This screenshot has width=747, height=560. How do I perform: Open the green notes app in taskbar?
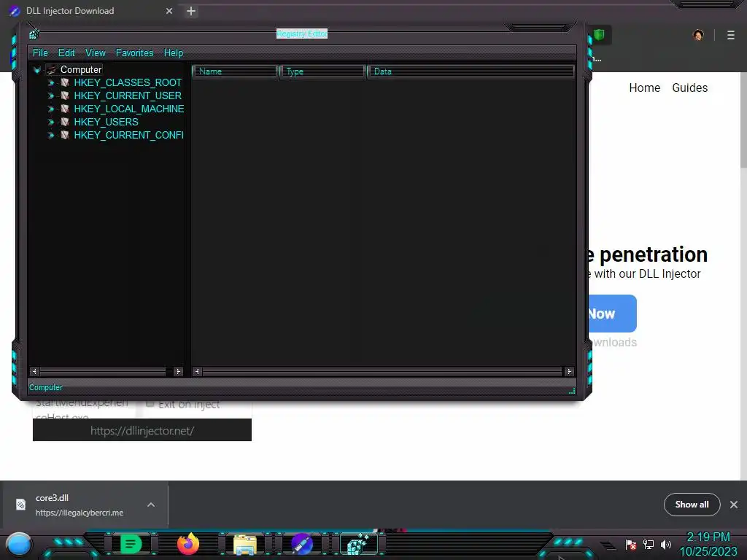pyautogui.click(x=131, y=544)
